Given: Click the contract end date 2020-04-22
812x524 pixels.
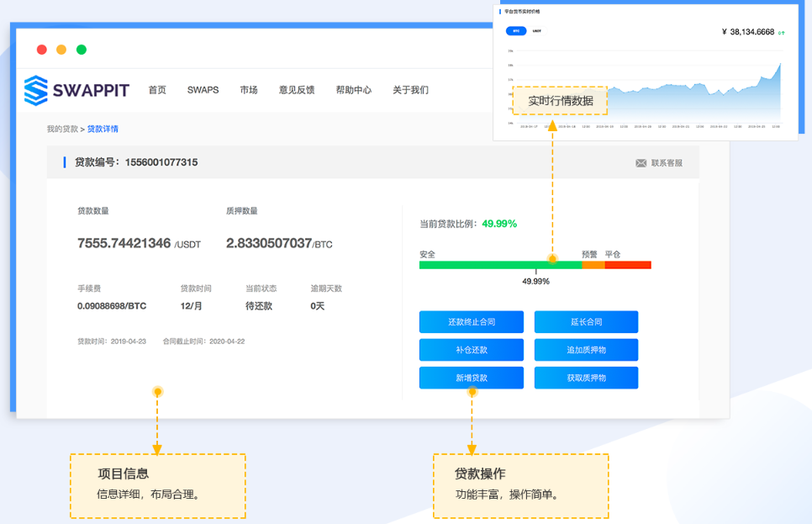Looking at the screenshot, I should (x=227, y=341).
